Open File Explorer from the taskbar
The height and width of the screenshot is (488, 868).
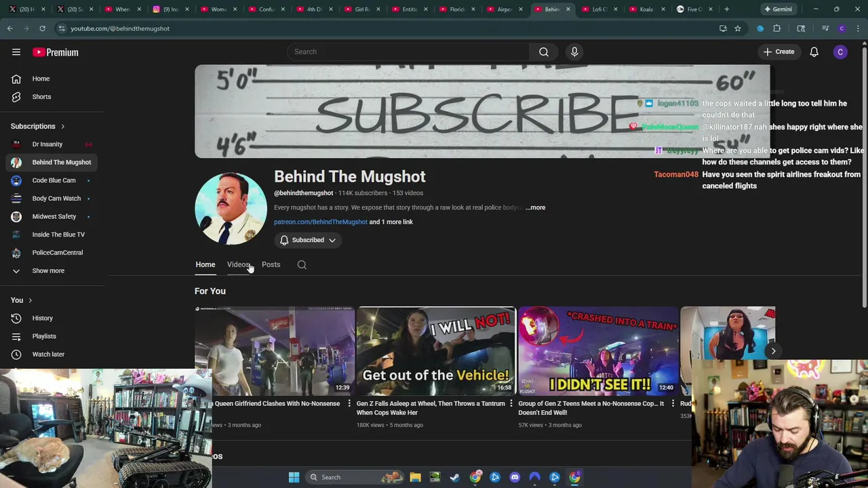(x=415, y=477)
